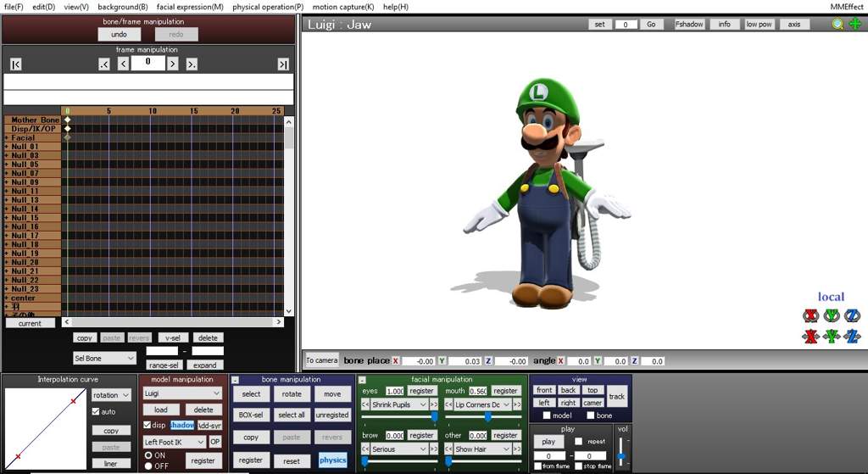Toggle the disp model checkbox

pyautogui.click(x=147, y=425)
